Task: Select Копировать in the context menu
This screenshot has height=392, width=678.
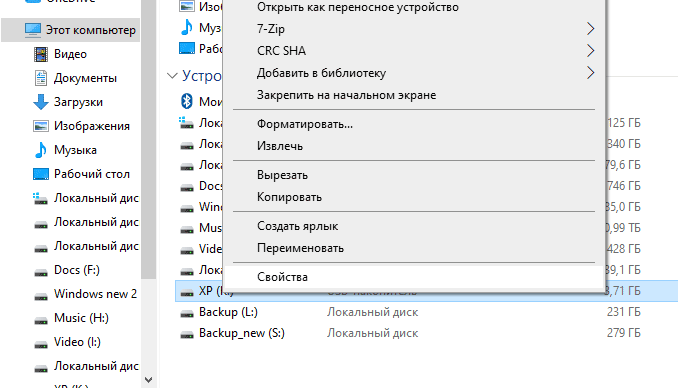Action: pyautogui.click(x=414, y=197)
